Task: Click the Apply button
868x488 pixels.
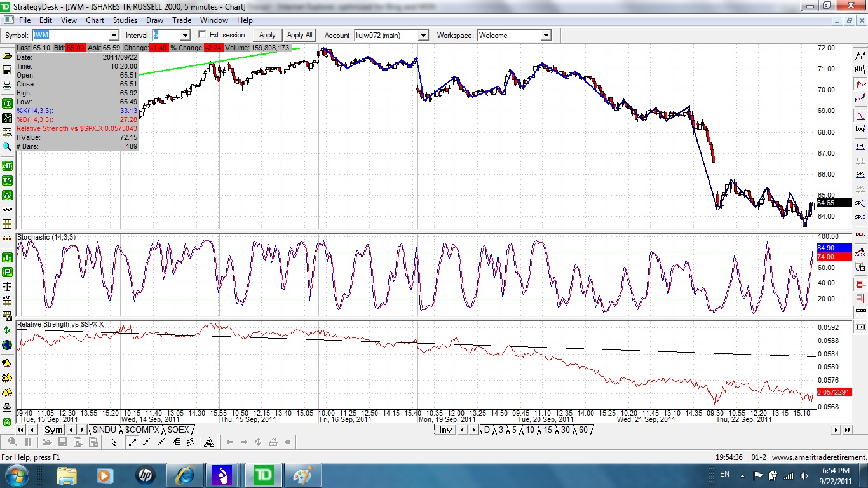Action: pyautogui.click(x=268, y=36)
